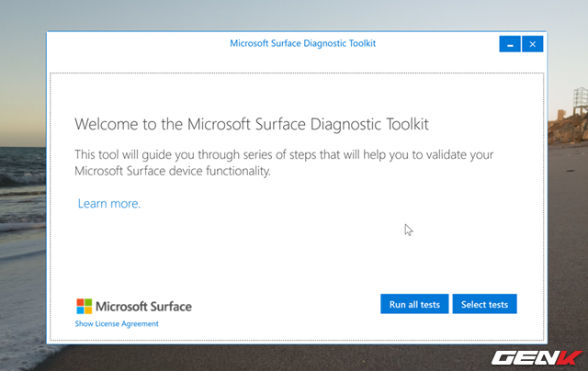
Task: Click the lifeguard tower on the wallpaper
Action: (x=579, y=101)
